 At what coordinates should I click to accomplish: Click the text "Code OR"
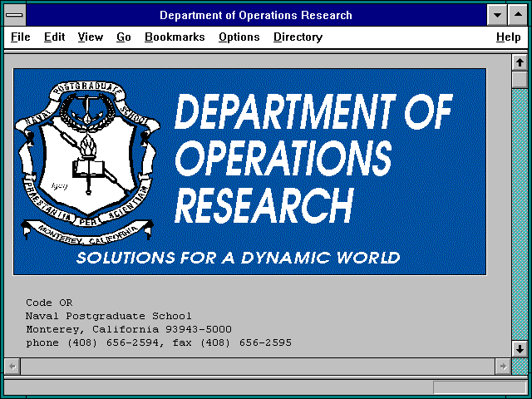click(49, 303)
